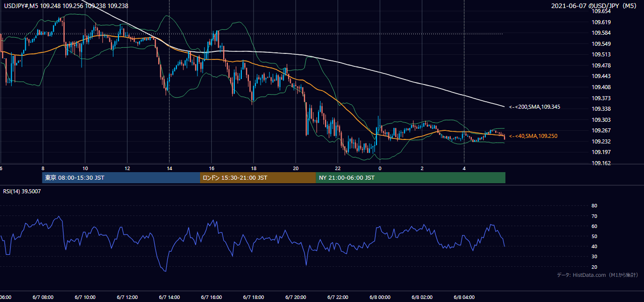644x302 pixels.
Task: Click price axis value 109.654
Action: coord(602,11)
